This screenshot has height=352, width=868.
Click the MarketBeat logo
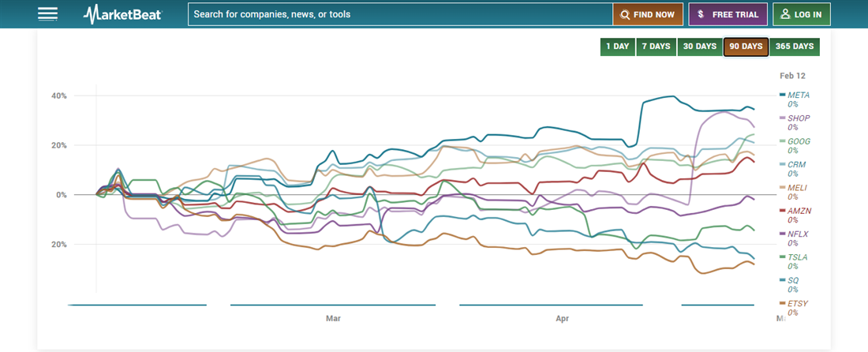122,14
